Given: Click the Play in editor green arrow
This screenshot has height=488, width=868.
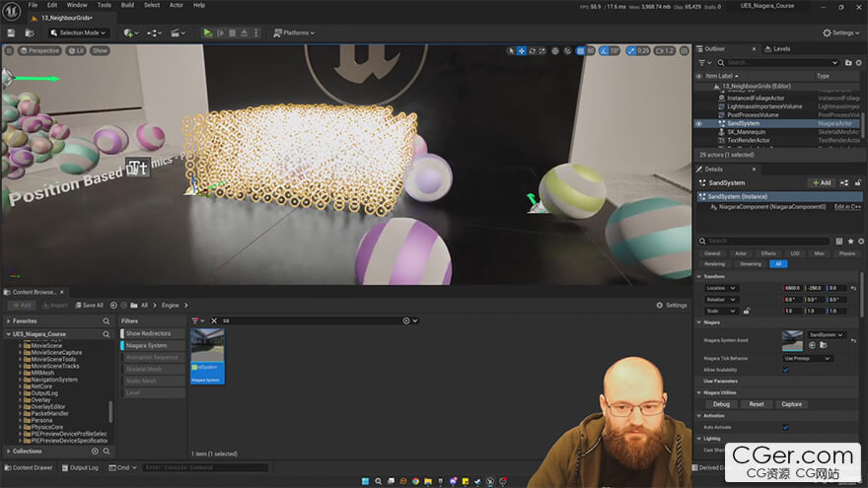Looking at the screenshot, I should 207,34.
